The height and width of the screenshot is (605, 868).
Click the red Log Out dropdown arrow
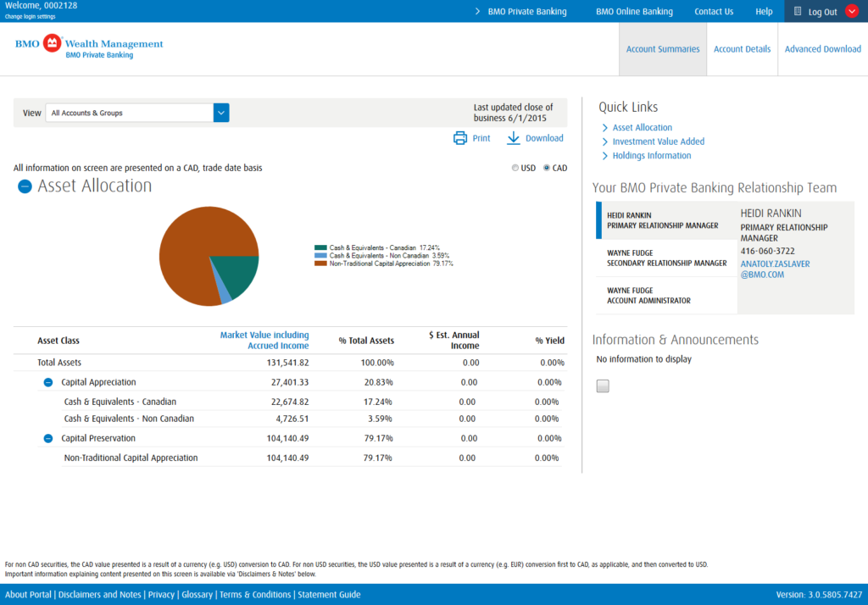click(x=851, y=12)
